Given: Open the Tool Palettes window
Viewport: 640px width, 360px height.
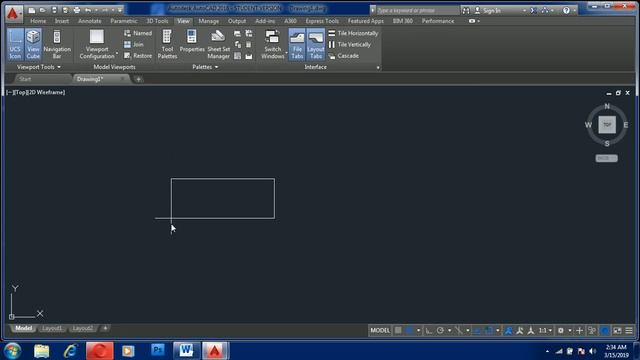Looking at the screenshot, I should (167, 44).
